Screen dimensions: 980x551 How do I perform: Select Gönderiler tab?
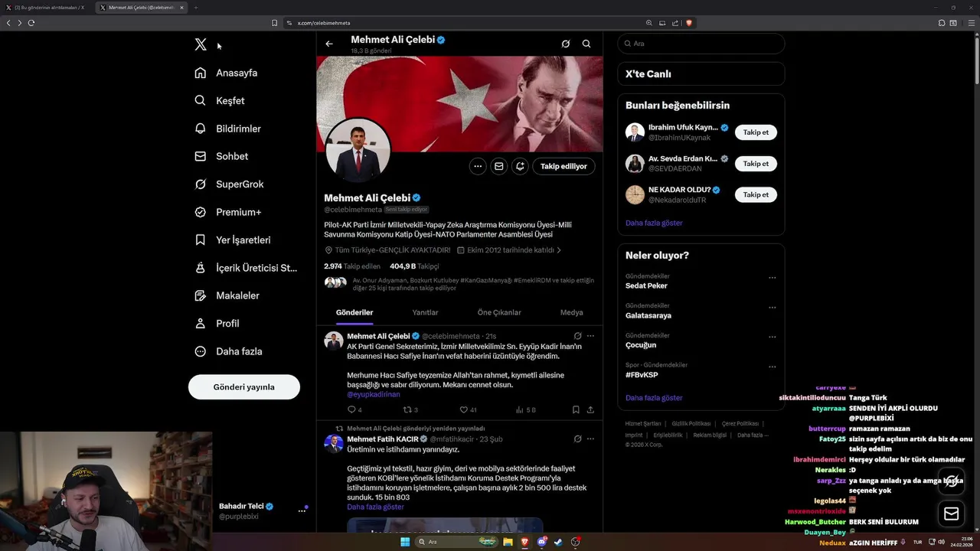click(x=354, y=312)
